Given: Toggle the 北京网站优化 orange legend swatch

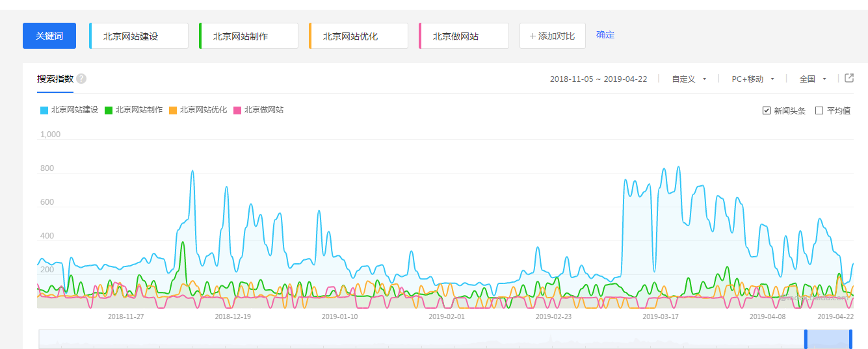Looking at the screenshot, I should [173, 110].
